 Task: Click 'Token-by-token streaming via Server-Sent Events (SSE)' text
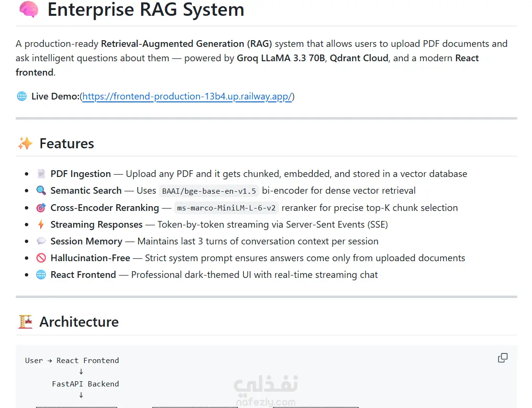273,224
